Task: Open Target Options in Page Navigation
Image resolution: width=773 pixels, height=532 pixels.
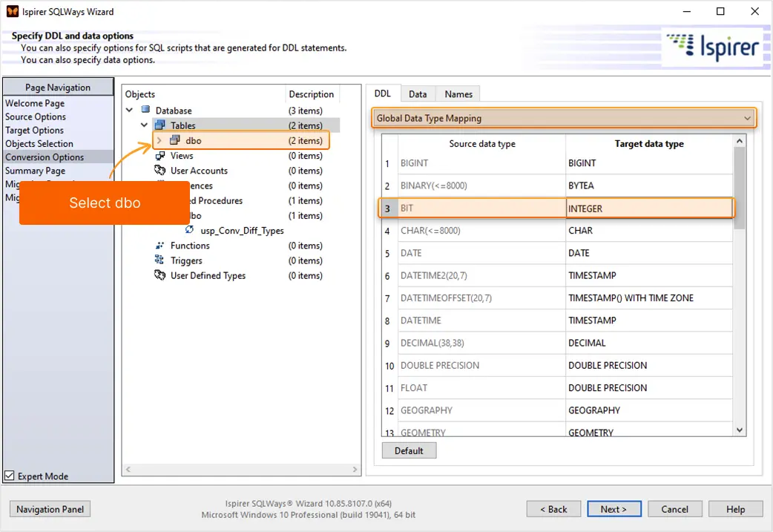Action: (x=35, y=130)
